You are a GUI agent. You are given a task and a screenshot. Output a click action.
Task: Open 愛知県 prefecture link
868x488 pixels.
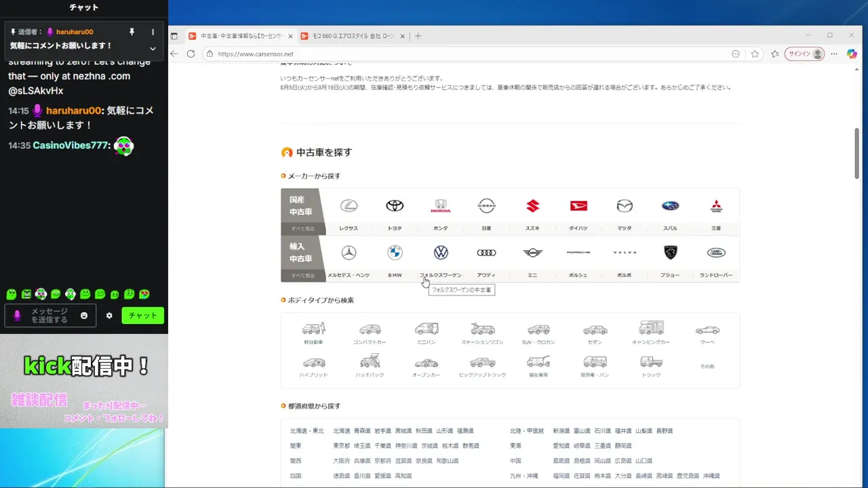click(x=561, y=446)
